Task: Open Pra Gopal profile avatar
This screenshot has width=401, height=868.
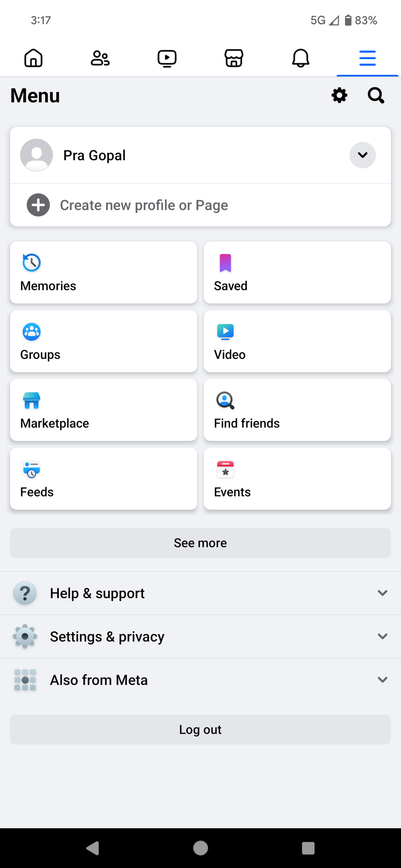Action: click(x=37, y=155)
